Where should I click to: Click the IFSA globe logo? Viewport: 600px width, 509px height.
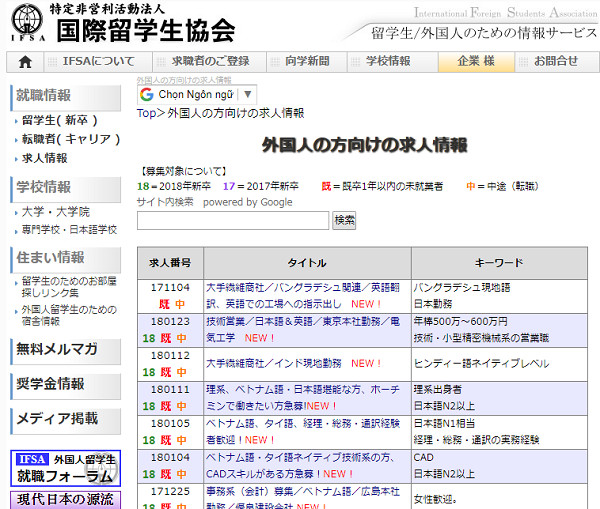coord(26,23)
